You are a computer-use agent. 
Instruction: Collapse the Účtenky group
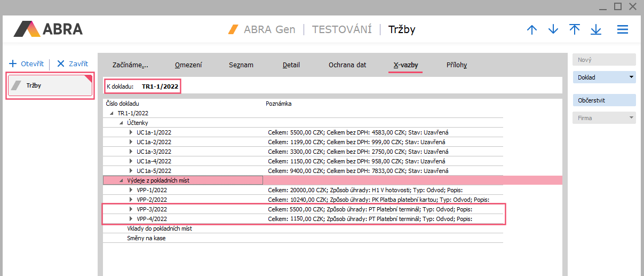pyautogui.click(x=121, y=123)
